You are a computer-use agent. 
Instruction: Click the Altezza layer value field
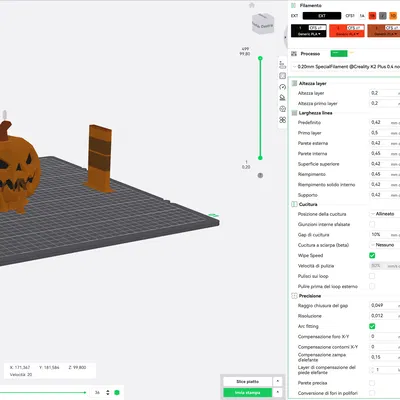point(385,93)
